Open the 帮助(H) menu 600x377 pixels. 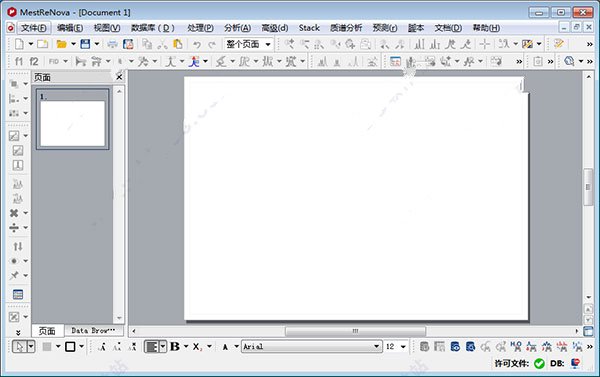click(486, 28)
